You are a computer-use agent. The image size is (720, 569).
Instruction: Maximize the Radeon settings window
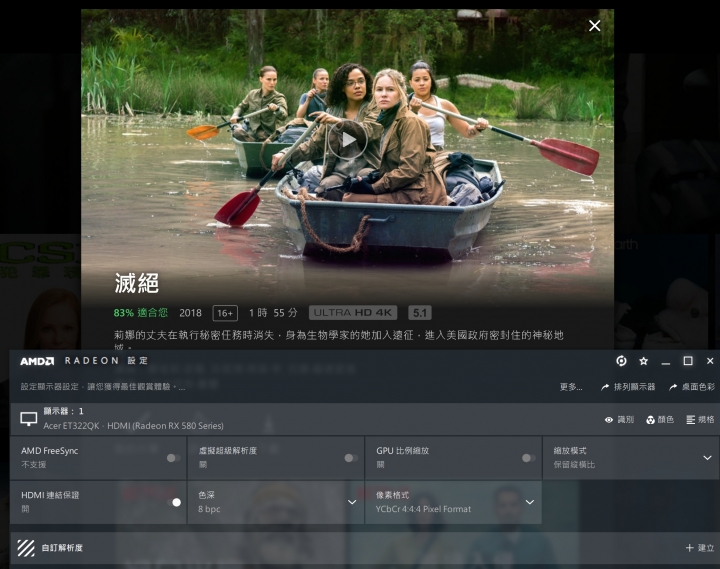click(x=688, y=361)
